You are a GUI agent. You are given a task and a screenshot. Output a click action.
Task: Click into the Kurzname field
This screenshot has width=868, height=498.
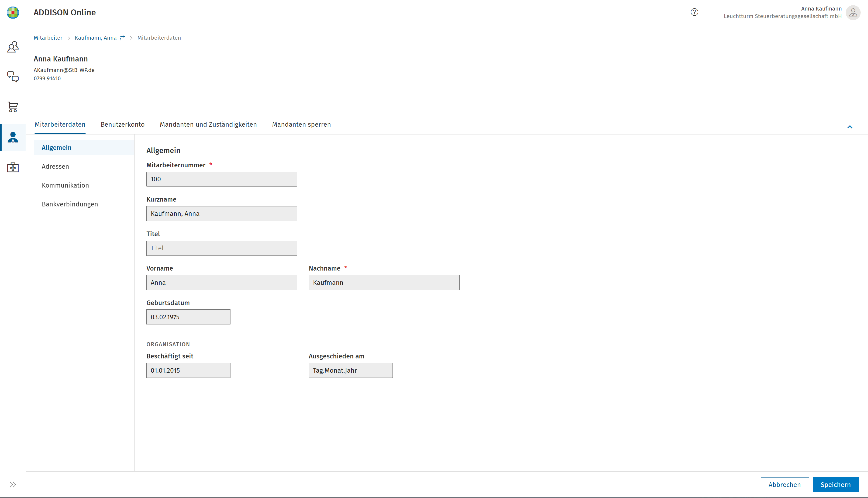tap(222, 214)
